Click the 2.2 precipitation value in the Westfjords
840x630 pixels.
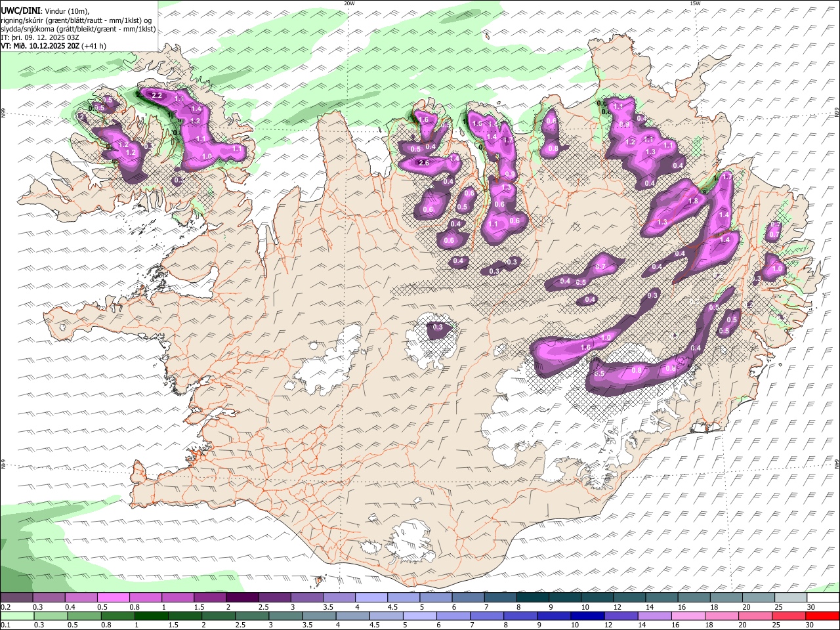point(156,96)
